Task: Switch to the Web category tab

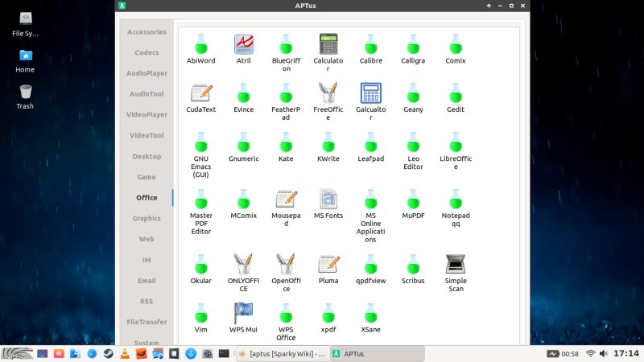Action: pos(147,239)
